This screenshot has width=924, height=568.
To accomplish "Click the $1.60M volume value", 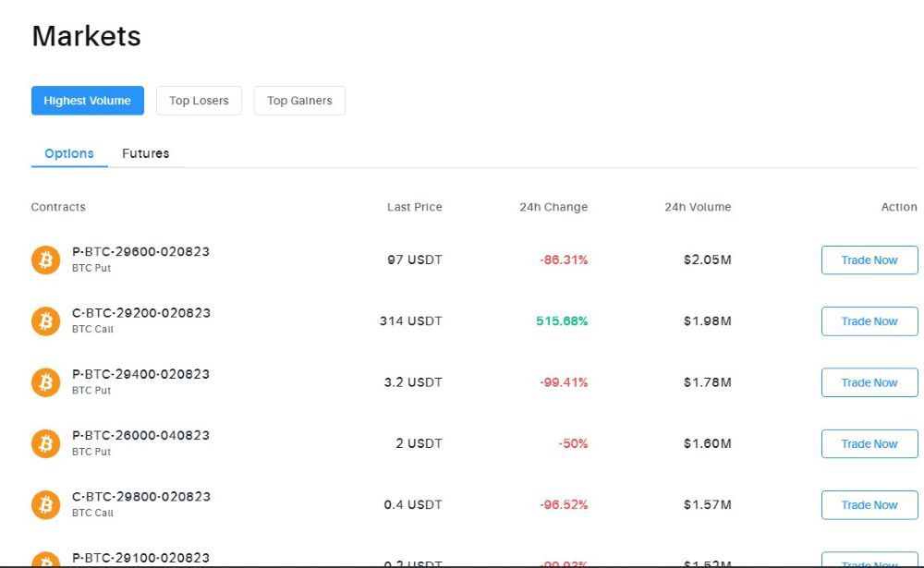I will pos(707,443).
